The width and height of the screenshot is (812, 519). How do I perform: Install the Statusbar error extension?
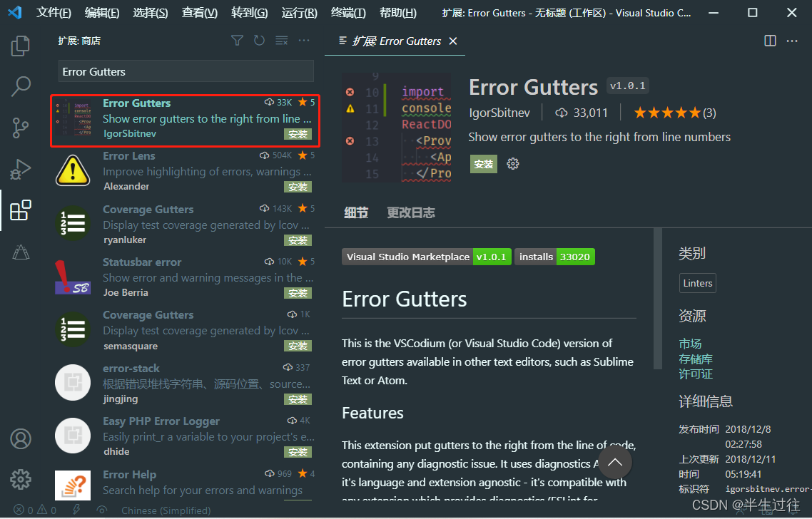tap(298, 293)
